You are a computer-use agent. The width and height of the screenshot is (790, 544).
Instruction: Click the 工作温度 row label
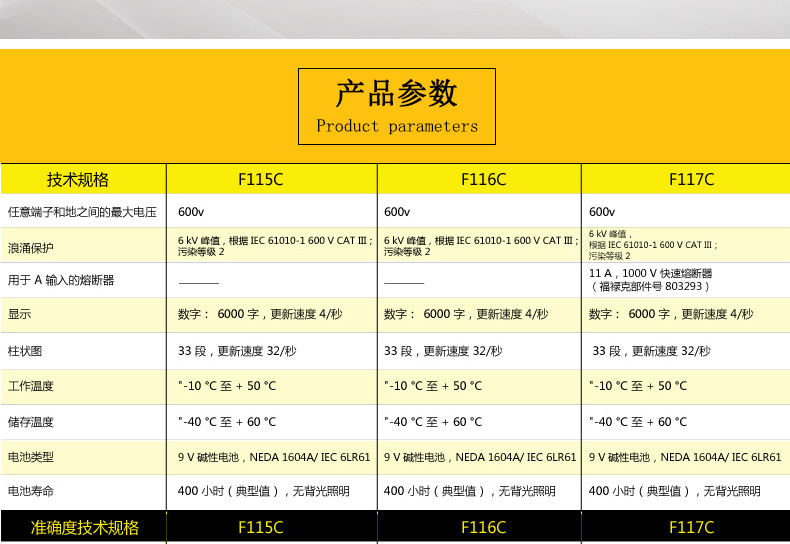31,386
